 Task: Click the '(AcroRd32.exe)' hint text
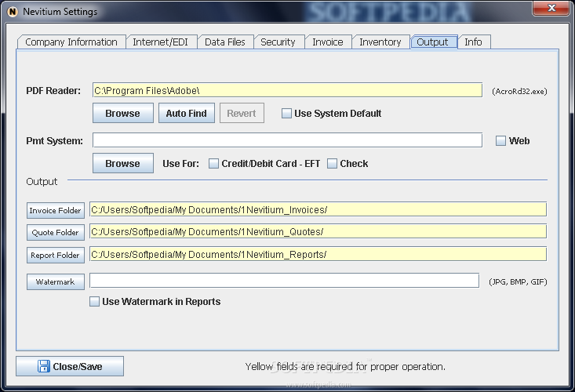(519, 91)
